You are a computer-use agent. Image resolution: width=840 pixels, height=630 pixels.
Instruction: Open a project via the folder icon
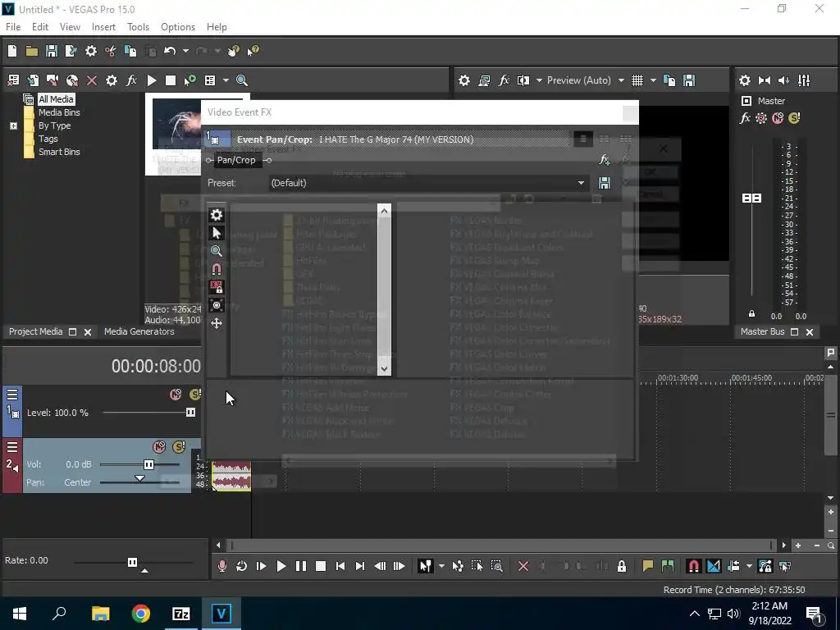pyautogui.click(x=32, y=51)
